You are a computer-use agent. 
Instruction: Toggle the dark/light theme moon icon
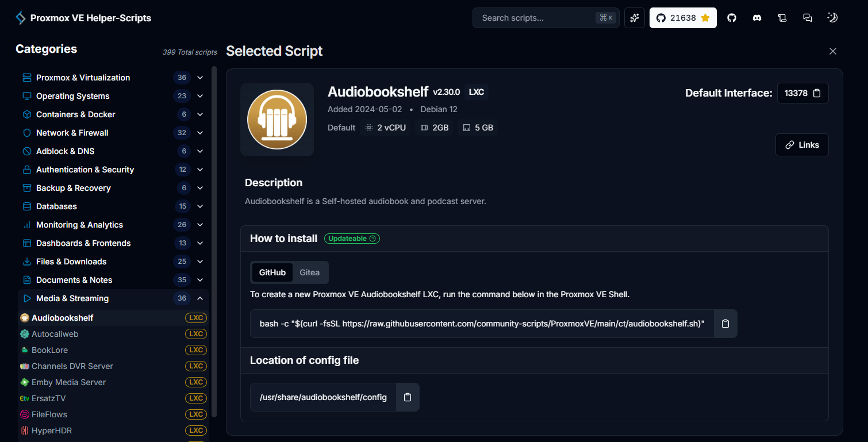tap(832, 18)
